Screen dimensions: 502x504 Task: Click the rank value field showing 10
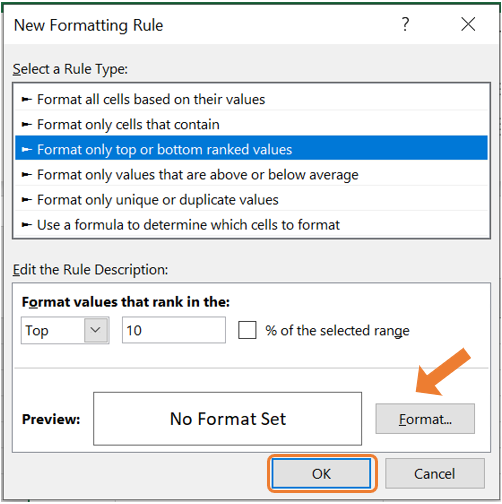coord(174,330)
